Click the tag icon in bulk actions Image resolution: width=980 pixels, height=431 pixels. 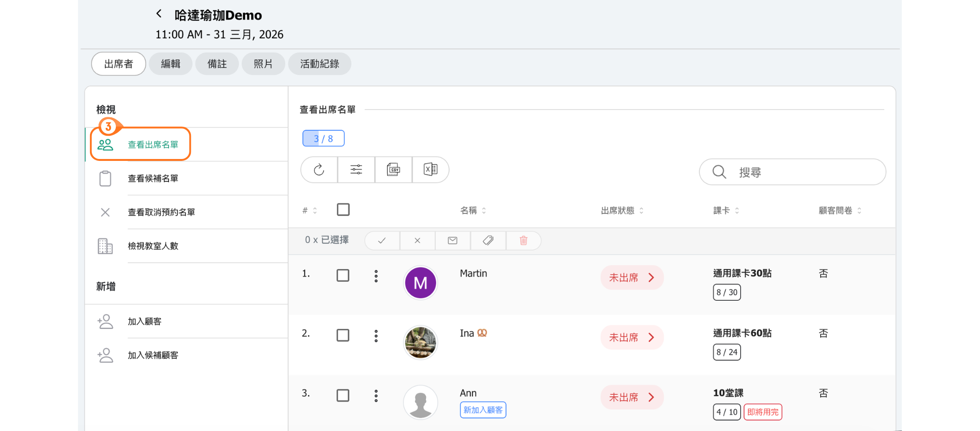point(488,240)
